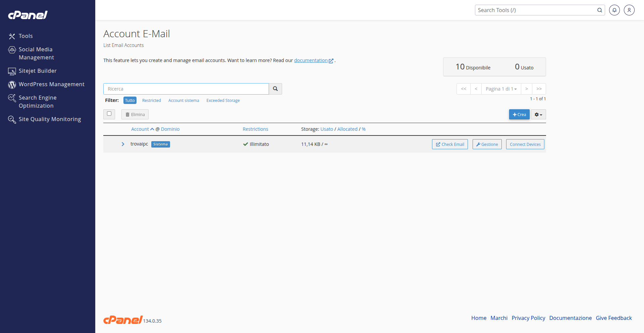Sort by Dominio column
This screenshot has width=644, height=333.
(x=170, y=129)
